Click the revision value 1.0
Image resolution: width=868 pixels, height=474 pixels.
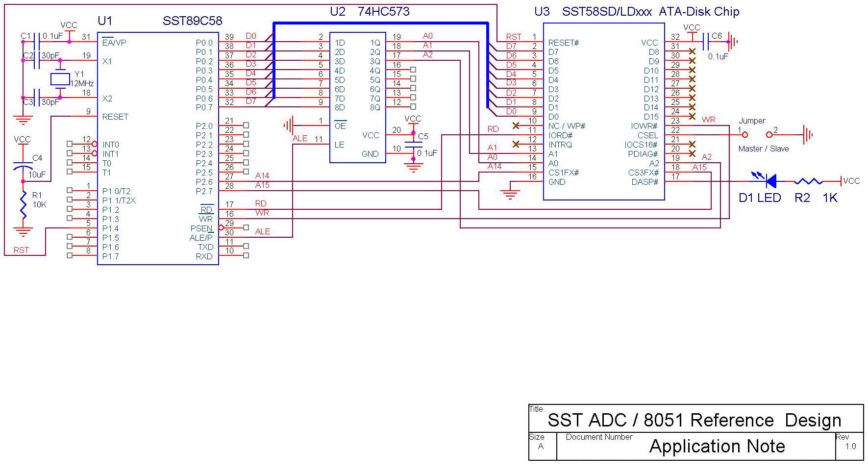pos(850,446)
